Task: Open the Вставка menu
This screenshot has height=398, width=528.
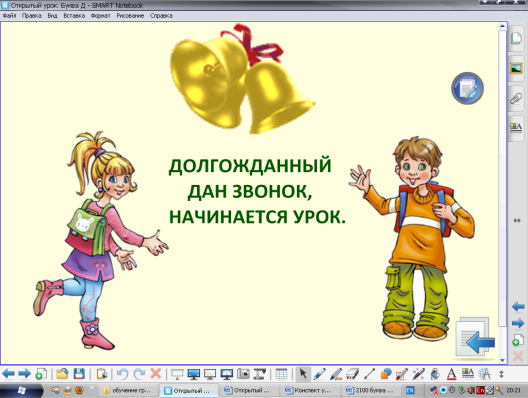Action: (x=74, y=15)
